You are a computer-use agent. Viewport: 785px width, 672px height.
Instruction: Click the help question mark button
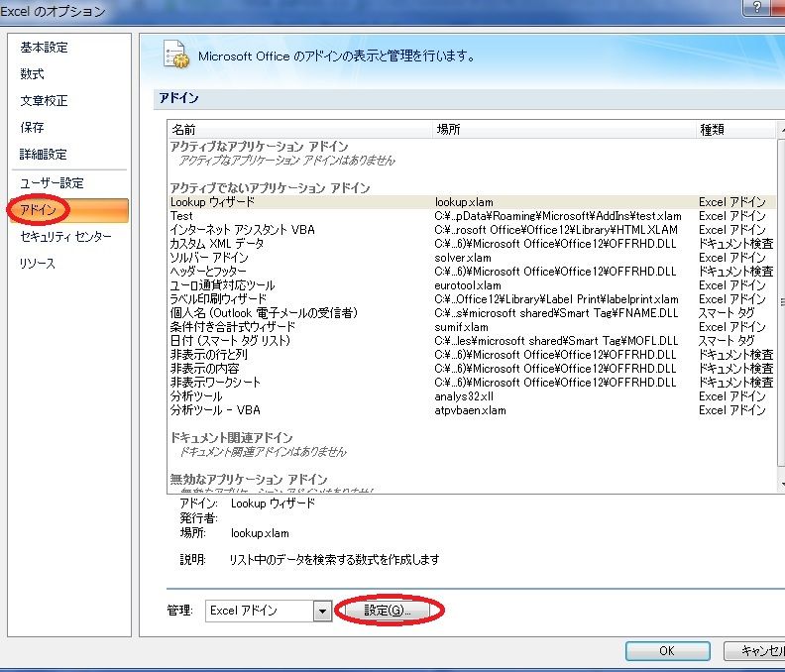coord(757,8)
